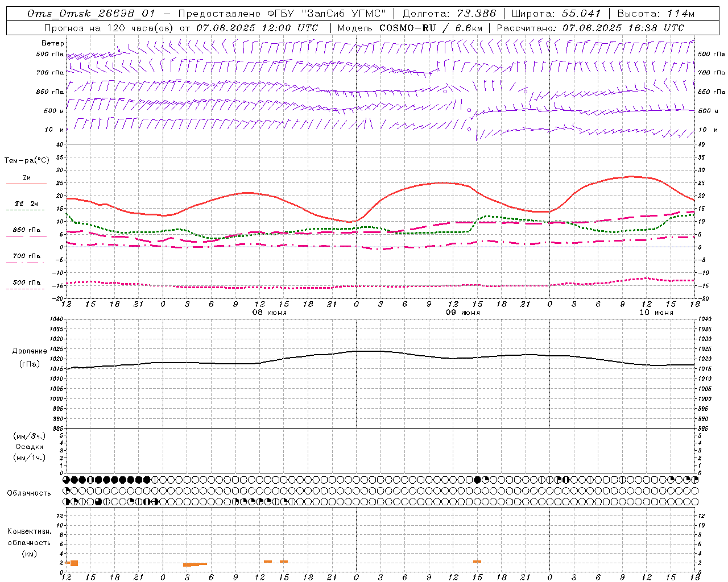Click the Конвективн. convective cloud label
728x582 pixels.
pos(29,531)
